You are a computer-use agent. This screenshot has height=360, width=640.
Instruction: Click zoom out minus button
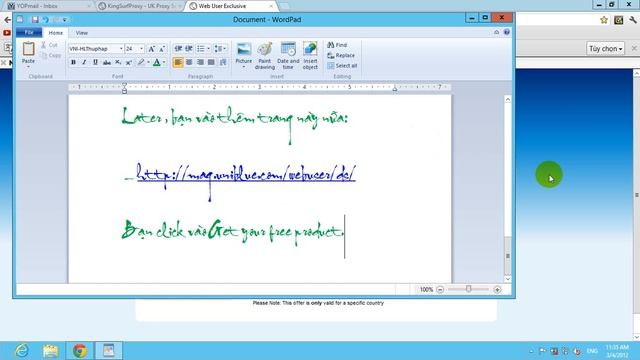(440, 289)
